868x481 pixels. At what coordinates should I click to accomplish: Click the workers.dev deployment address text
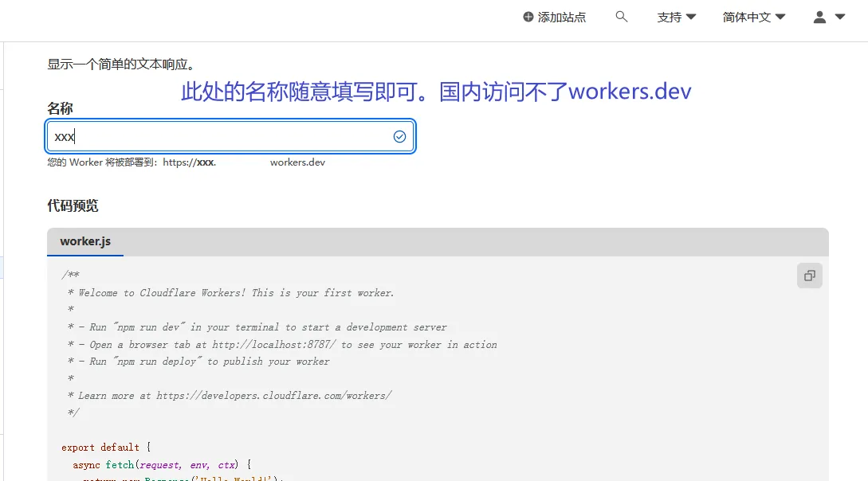[x=297, y=162]
